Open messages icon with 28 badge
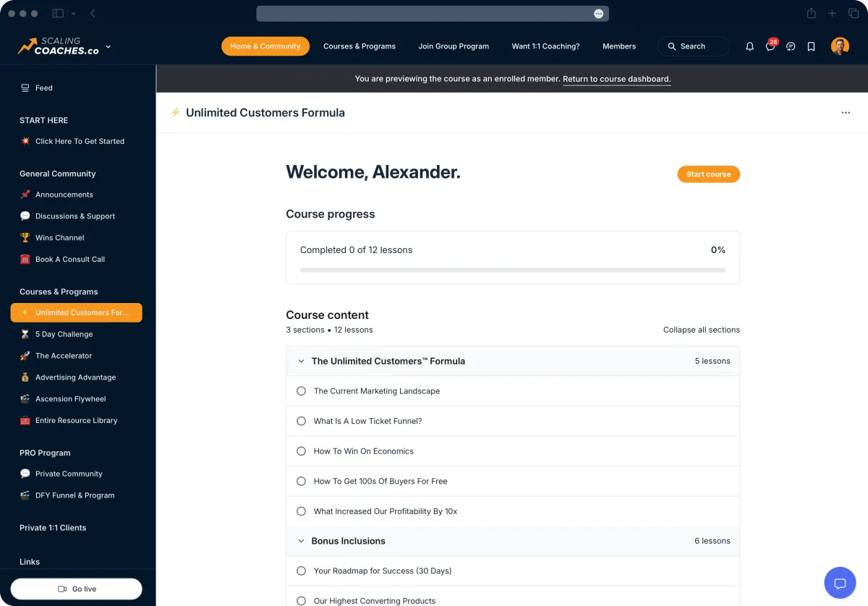 [x=770, y=46]
